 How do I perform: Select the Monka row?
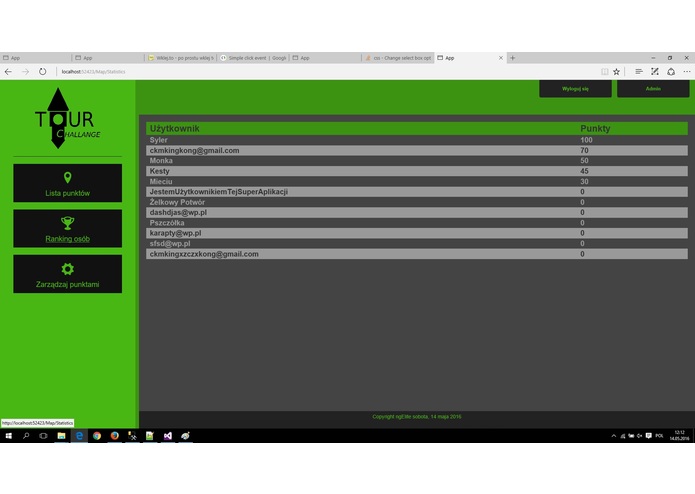click(x=417, y=161)
